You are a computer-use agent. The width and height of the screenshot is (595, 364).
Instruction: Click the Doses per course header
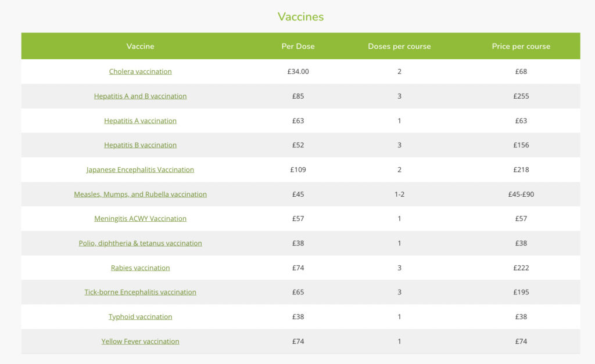(x=399, y=46)
